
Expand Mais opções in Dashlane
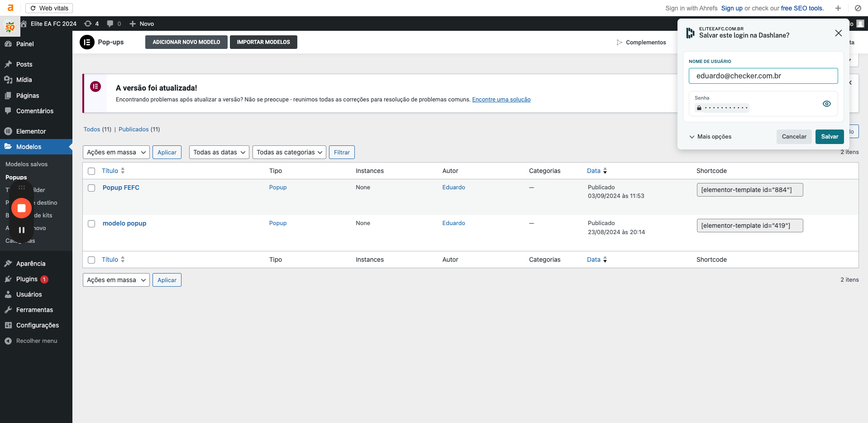[711, 137]
